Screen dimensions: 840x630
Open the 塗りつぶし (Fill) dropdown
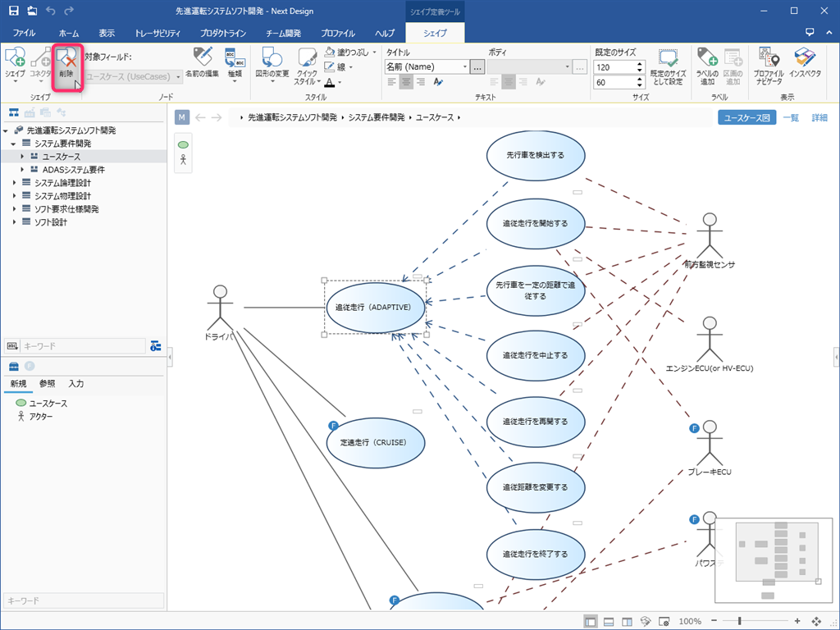tap(375, 52)
